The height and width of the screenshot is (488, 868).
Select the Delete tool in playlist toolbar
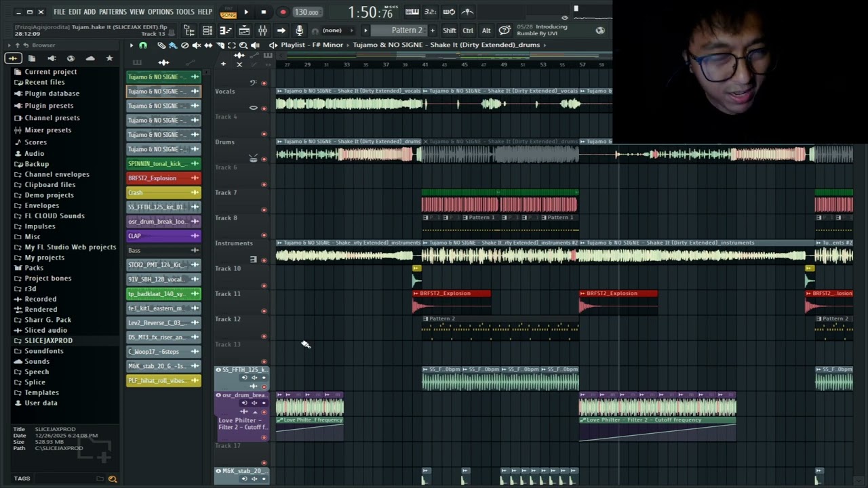[x=184, y=45]
